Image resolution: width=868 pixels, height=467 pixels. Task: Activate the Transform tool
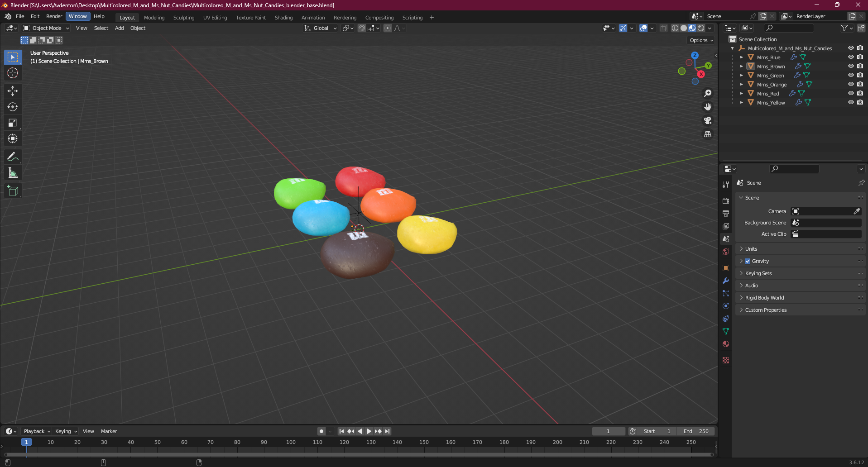[13, 138]
